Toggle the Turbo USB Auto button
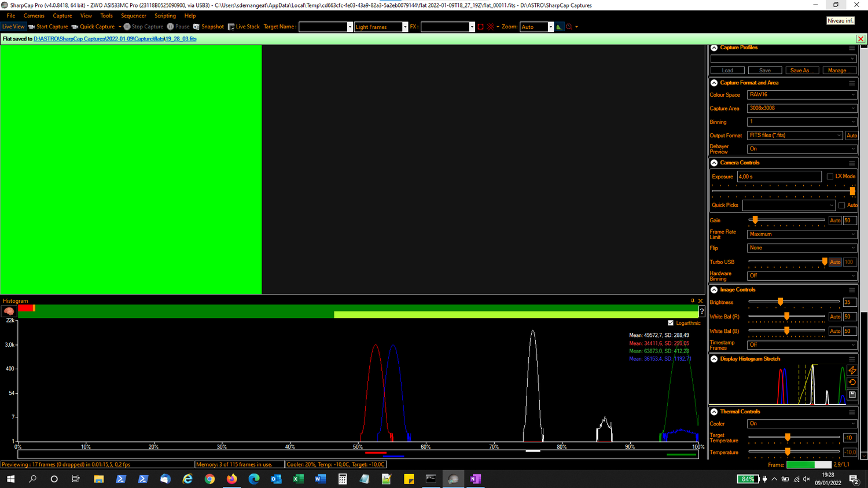The width and height of the screenshot is (868, 488). 835,262
